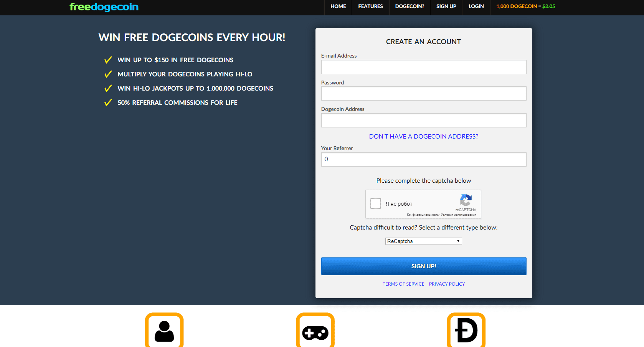Image resolution: width=644 pixels, height=347 pixels.
Task: Click the 1,000 DOGECOIN price indicator
Action: [x=525, y=7]
